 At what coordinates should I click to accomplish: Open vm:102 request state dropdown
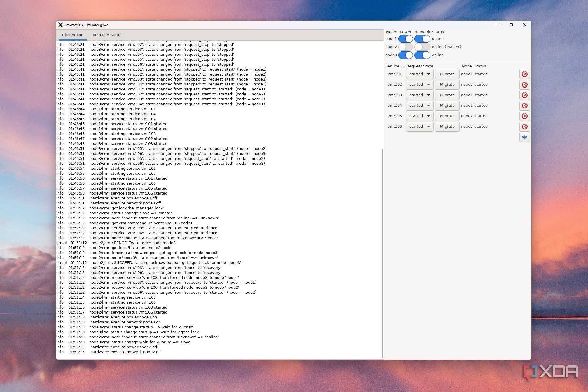click(420, 85)
